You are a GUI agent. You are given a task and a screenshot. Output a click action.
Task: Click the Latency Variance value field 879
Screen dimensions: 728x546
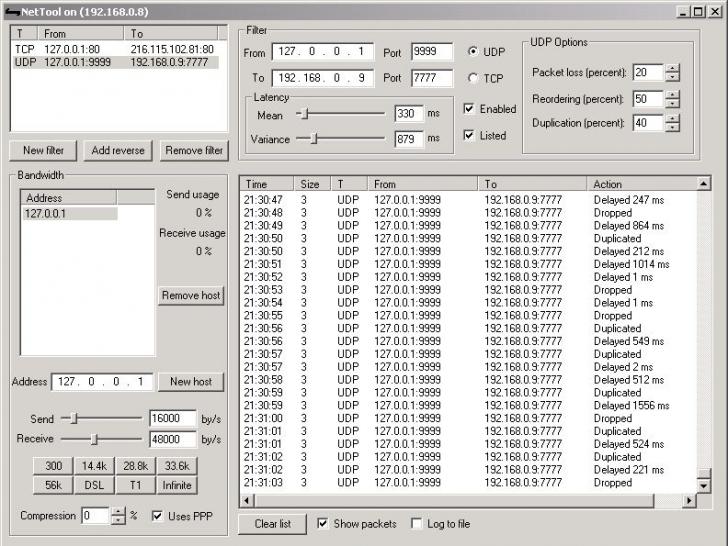pos(409,139)
